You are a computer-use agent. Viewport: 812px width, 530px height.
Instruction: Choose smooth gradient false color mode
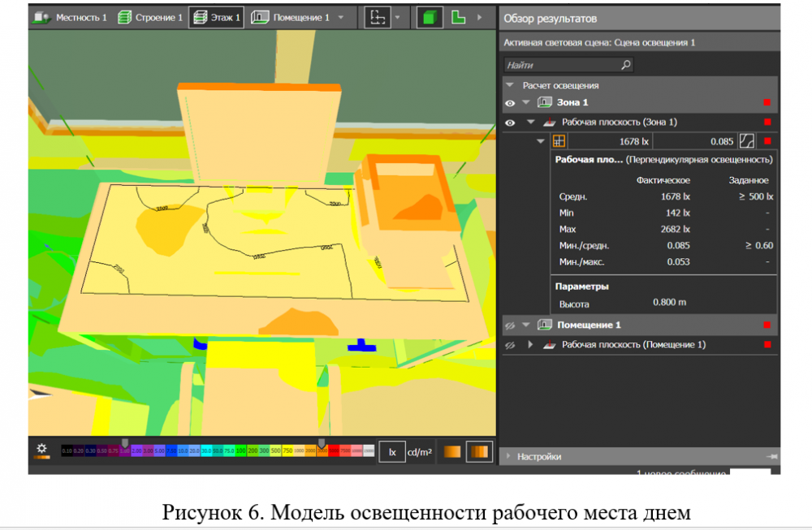452,452
